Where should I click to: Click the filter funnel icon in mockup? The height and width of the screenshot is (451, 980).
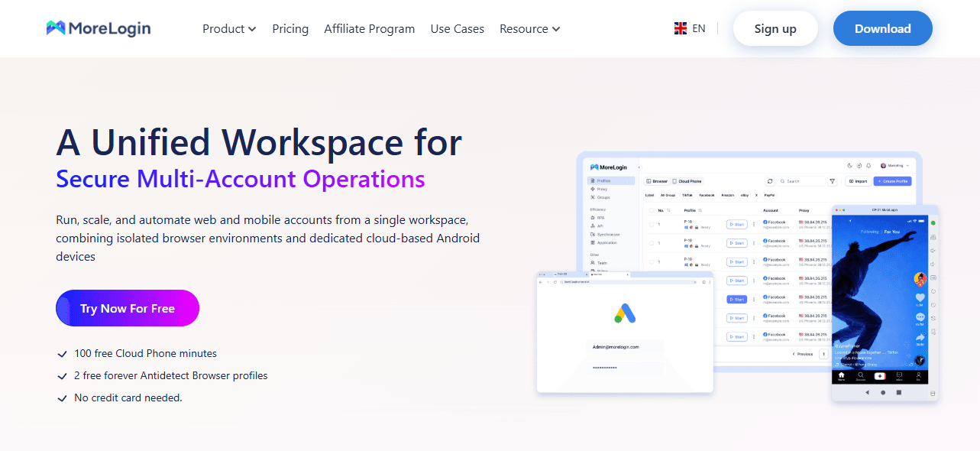pos(832,181)
